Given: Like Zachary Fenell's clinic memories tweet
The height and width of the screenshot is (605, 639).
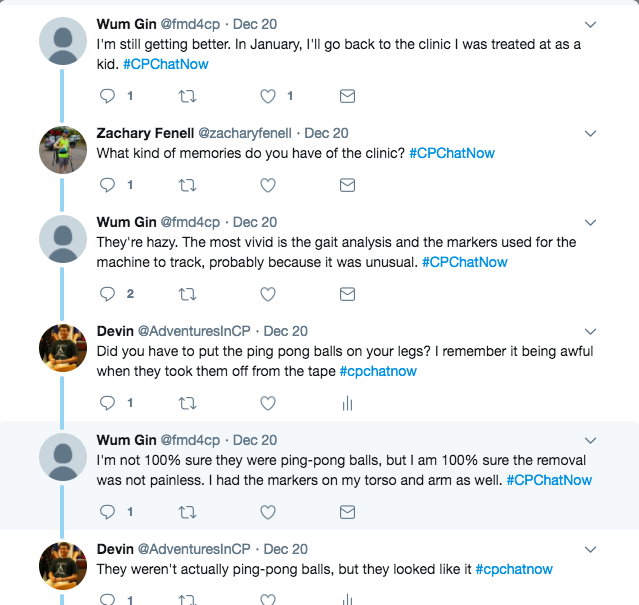Looking at the screenshot, I should click(268, 185).
